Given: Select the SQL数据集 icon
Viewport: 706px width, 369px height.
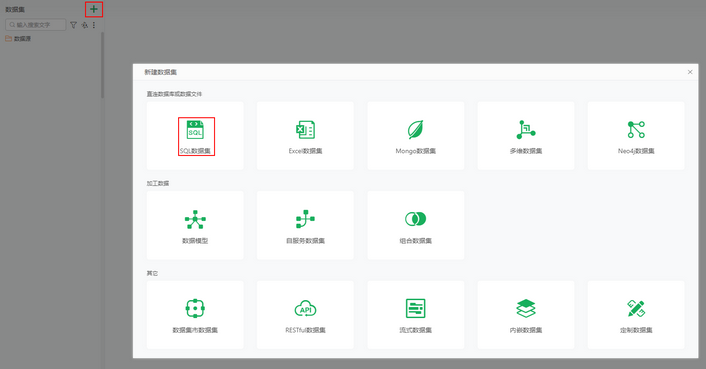Looking at the screenshot, I should pyautogui.click(x=195, y=130).
